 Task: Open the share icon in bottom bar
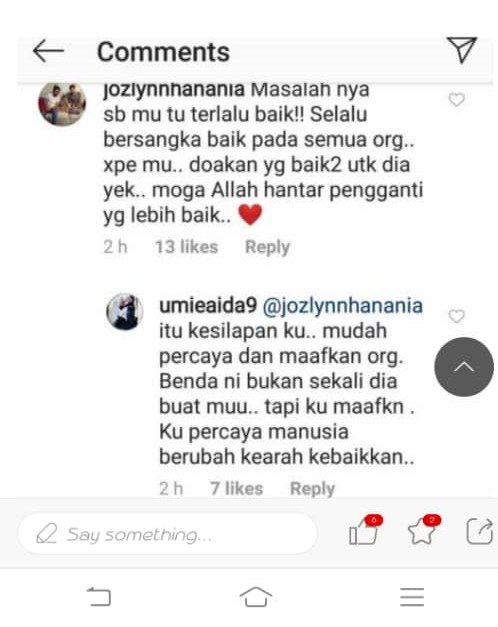tap(480, 531)
